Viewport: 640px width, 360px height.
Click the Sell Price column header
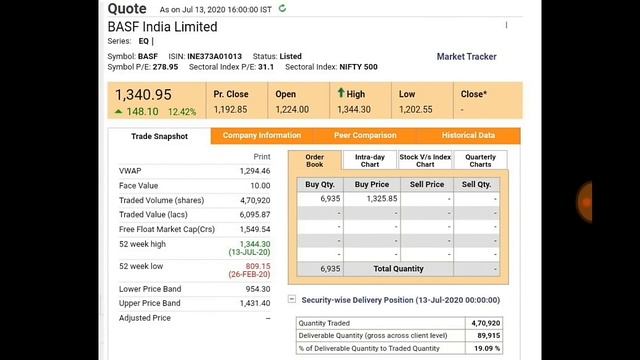tap(427, 184)
